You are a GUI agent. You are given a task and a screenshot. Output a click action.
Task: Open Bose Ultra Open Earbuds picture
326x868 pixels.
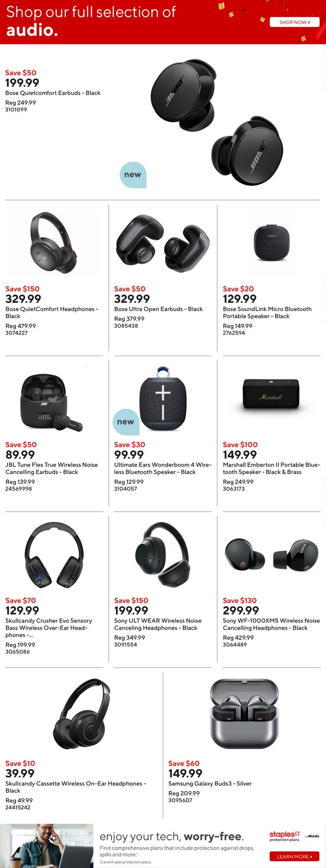163,243
